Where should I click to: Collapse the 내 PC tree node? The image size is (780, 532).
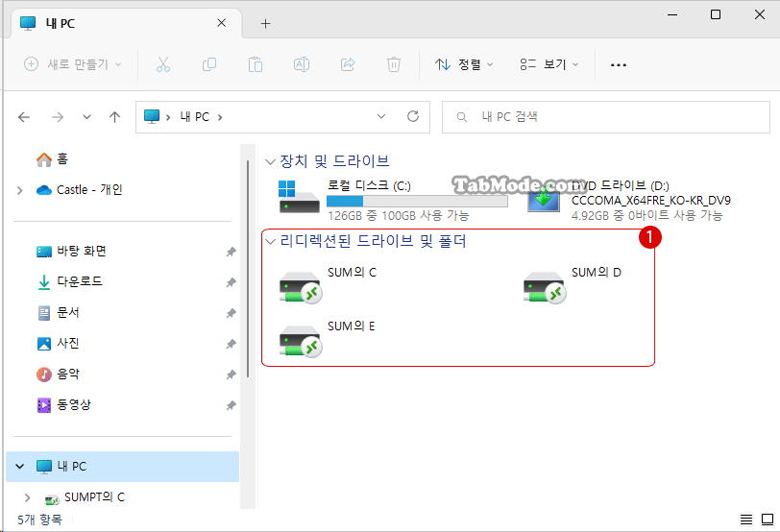coord(20,467)
